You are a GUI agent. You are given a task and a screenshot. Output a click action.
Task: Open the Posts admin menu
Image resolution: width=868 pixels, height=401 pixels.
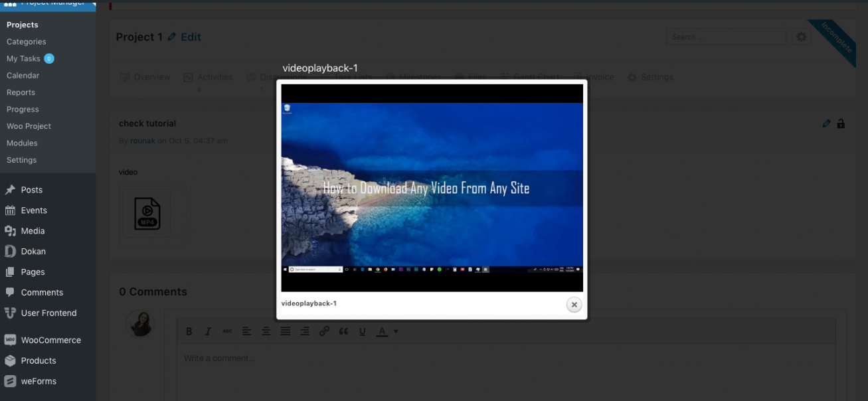(x=31, y=190)
